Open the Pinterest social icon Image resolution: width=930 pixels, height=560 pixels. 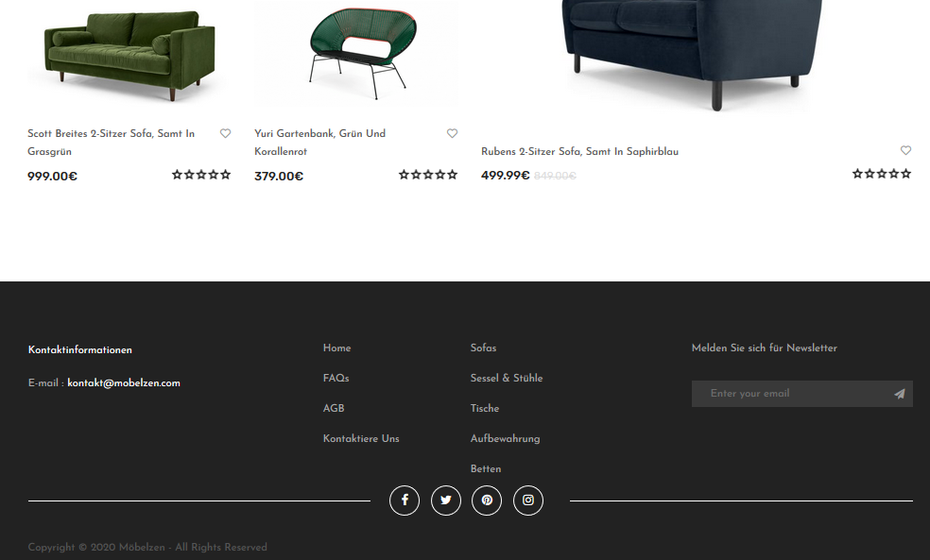click(487, 501)
